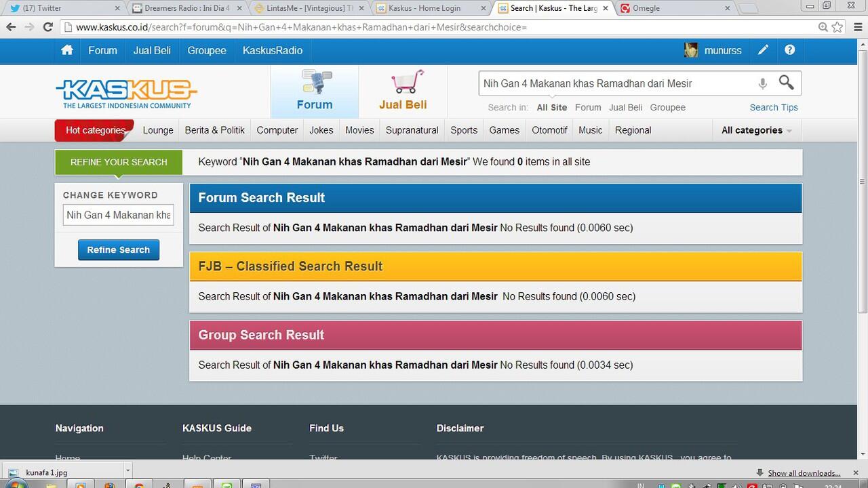Open Forum in the top navigation

pyautogui.click(x=102, y=50)
